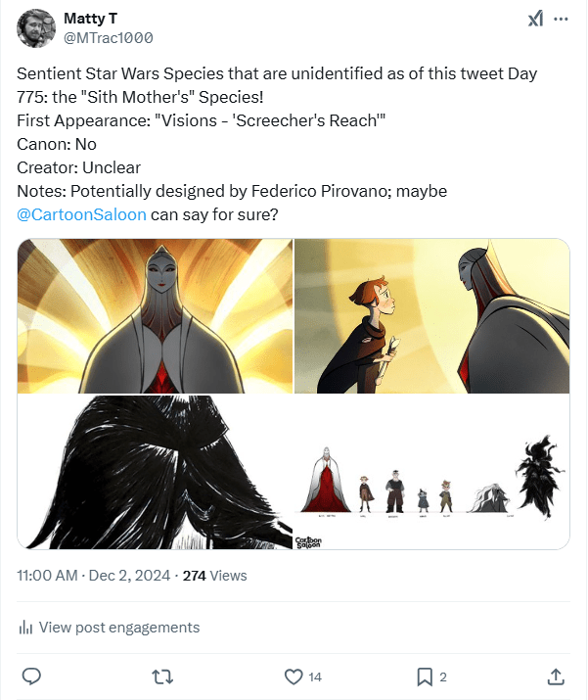Enlarge the character lineup image
Viewport: 588px width, 700px height.
pos(431,471)
